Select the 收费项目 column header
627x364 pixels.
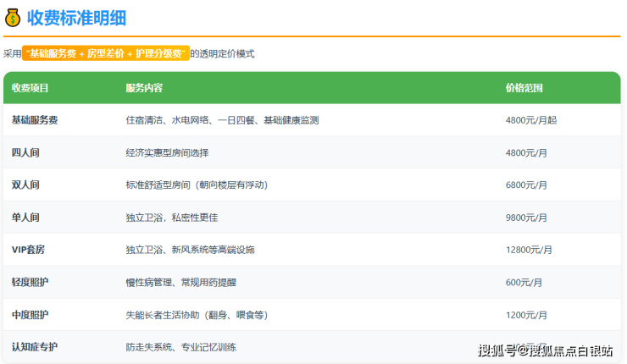31,88
